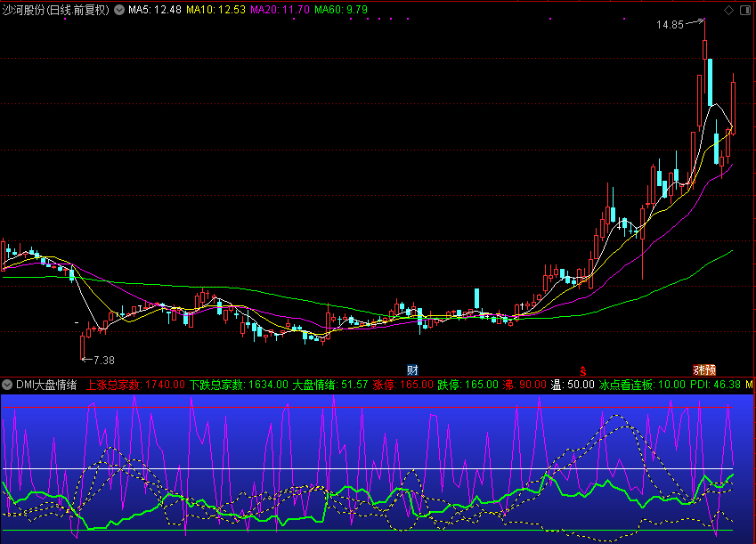Click the 7.38 low price label

tap(104, 361)
